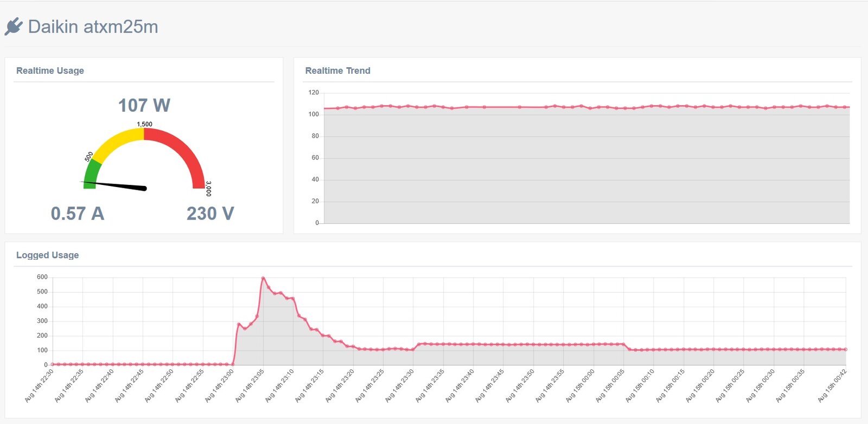Click the Aug 14th 23:30 axis label
The image size is (868, 424).
[400, 386]
